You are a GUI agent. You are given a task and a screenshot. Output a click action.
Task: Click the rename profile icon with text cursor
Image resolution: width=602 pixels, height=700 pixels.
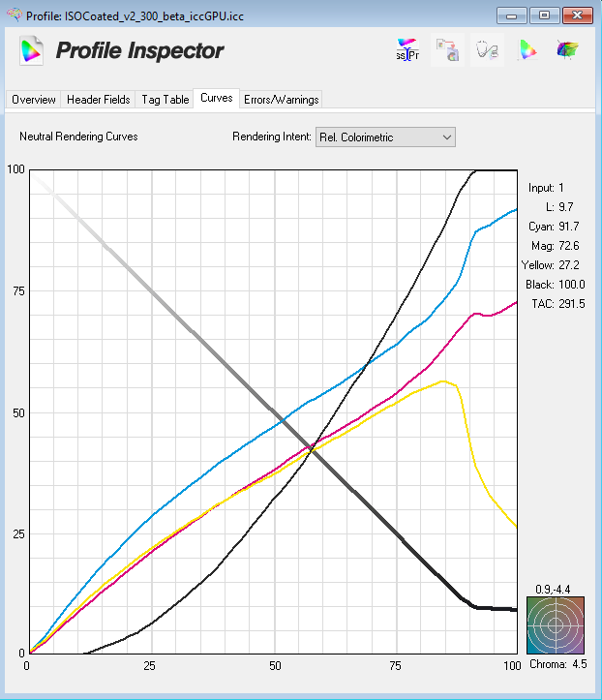407,49
